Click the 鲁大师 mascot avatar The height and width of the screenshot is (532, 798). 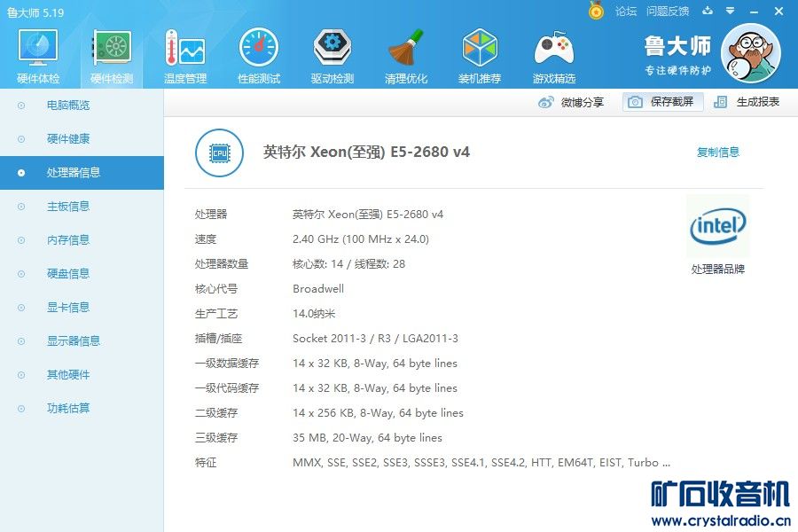pyautogui.click(x=750, y=53)
